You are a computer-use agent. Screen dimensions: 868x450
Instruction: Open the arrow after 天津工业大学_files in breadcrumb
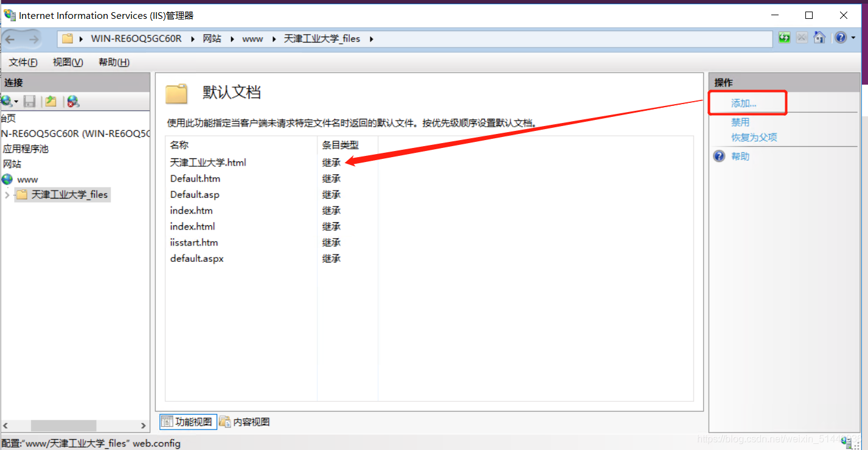[371, 39]
